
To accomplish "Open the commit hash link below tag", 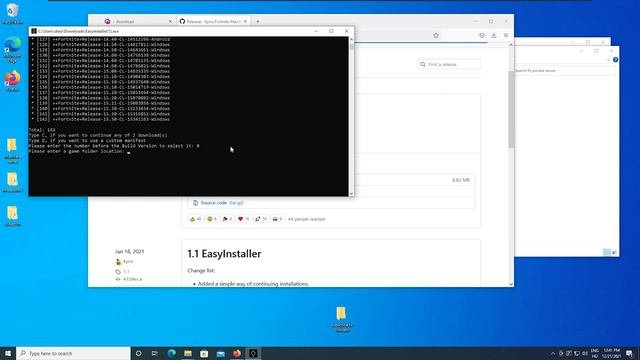I will [132, 279].
